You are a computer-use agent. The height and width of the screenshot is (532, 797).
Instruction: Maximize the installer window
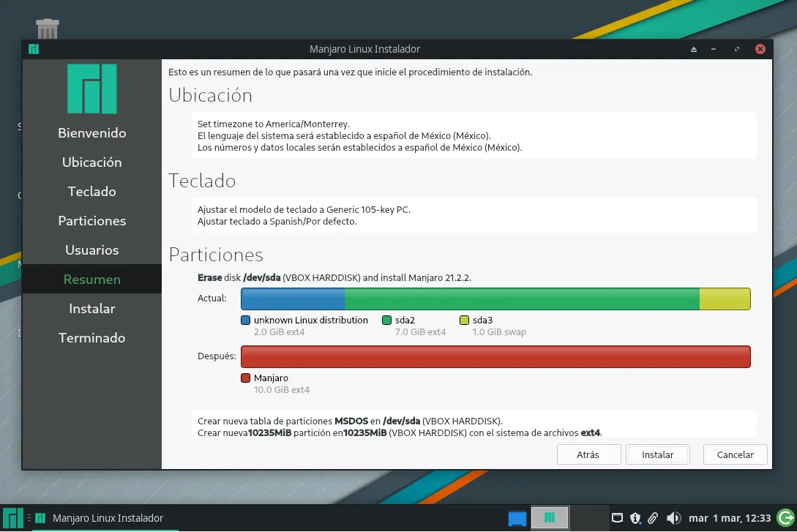pos(736,49)
